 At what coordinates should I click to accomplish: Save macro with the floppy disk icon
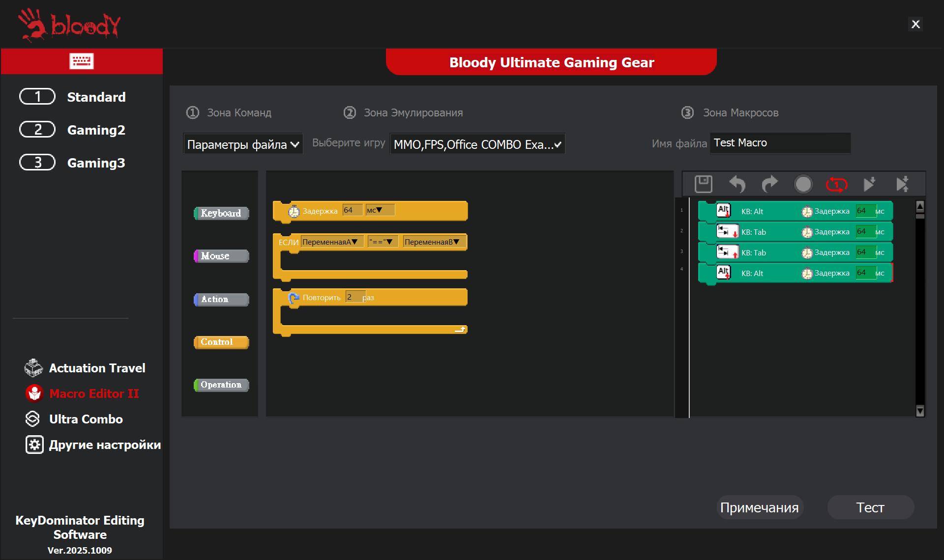tap(704, 184)
